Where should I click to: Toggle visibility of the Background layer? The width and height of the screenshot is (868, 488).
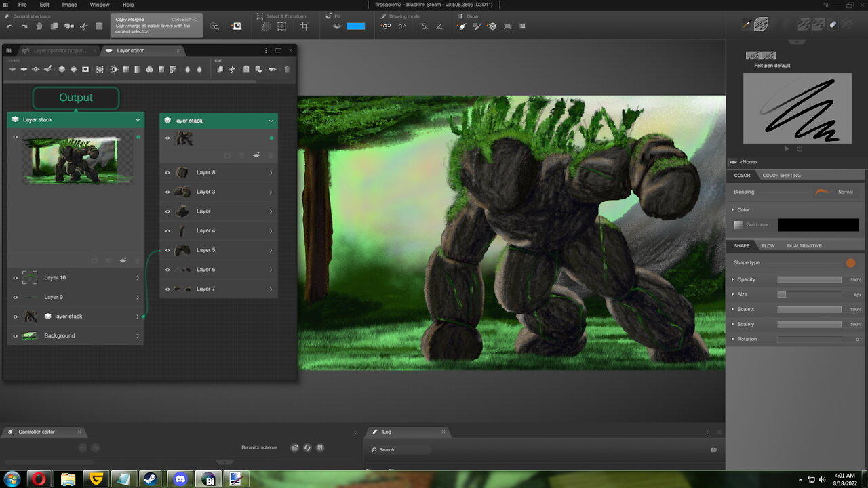[16, 336]
